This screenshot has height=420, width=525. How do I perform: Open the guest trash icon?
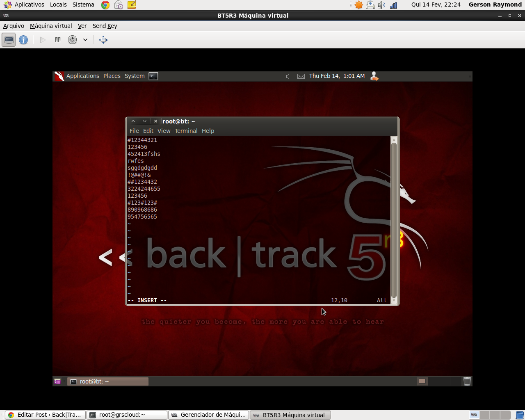(467, 381)
